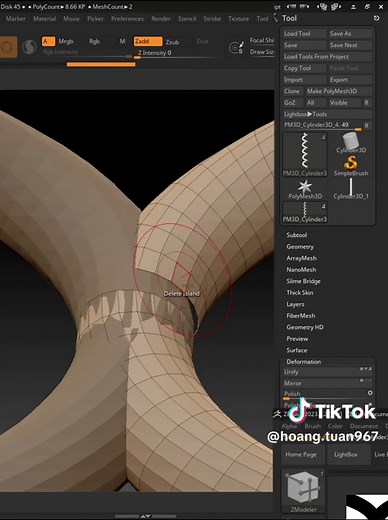Screen dimensions: 388x520
Task: Click the Save Next button
Action: [350, 45]
